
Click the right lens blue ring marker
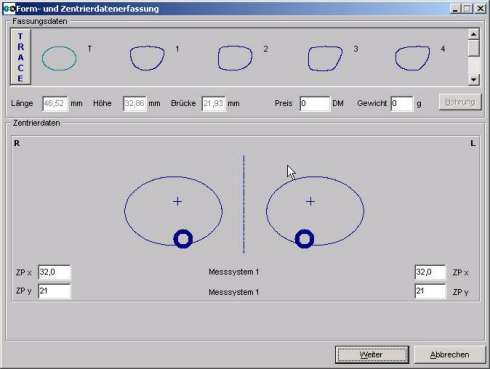(x=183, y=239)
